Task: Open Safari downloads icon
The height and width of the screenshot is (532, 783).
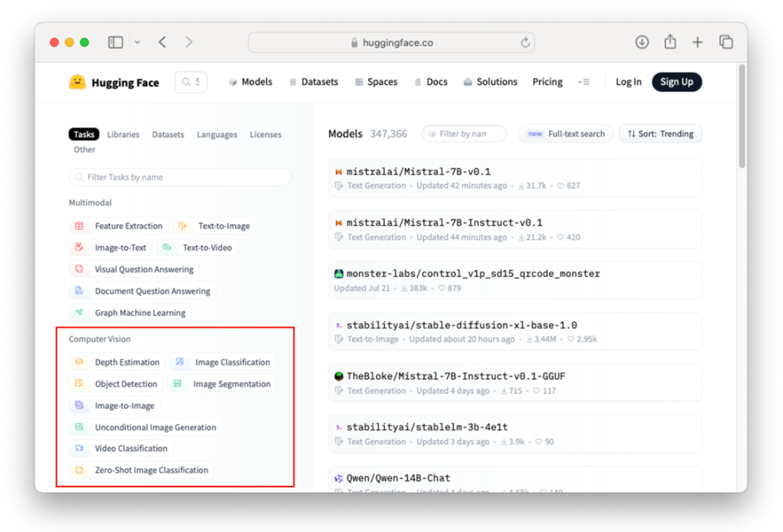Action: pyautogui.click(x=642, y=43)
